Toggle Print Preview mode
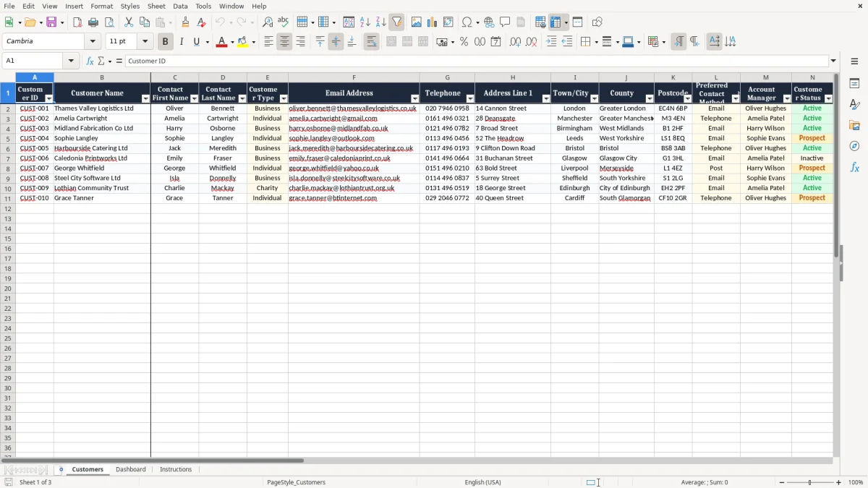 click(x=109, y=22)
